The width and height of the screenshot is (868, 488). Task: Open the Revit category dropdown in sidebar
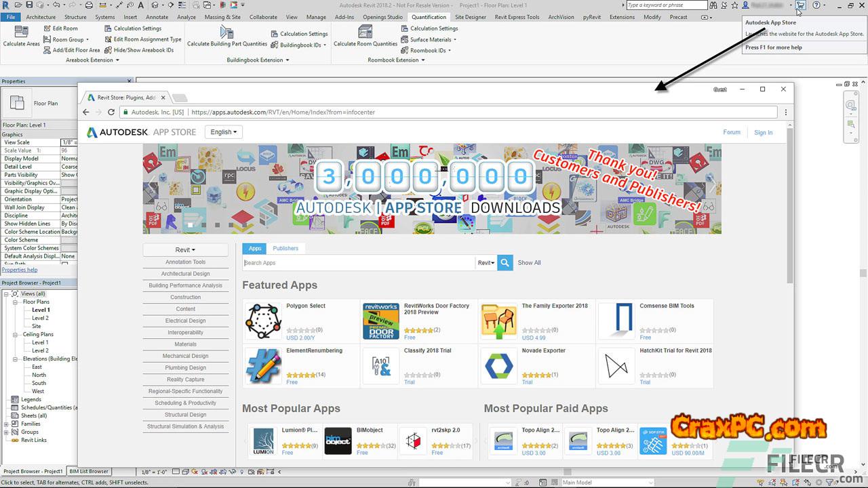[185, 249]
